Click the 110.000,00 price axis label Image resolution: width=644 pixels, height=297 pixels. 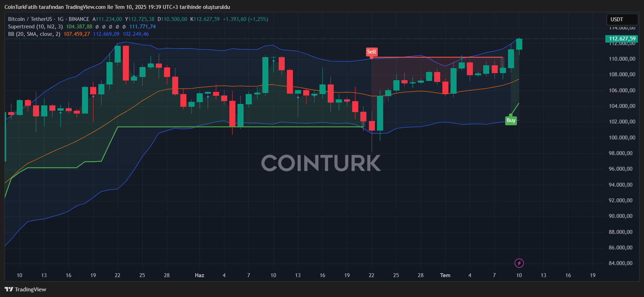[622, 59]
